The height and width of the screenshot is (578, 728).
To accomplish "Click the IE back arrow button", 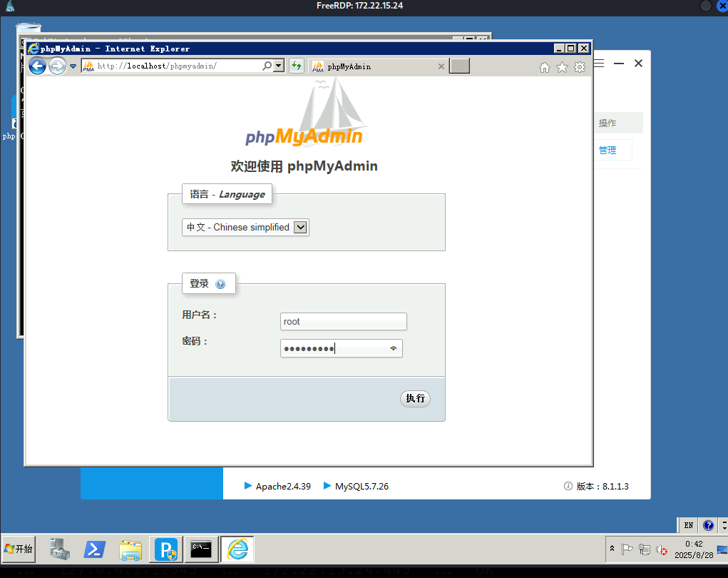I will pos(37,66).
